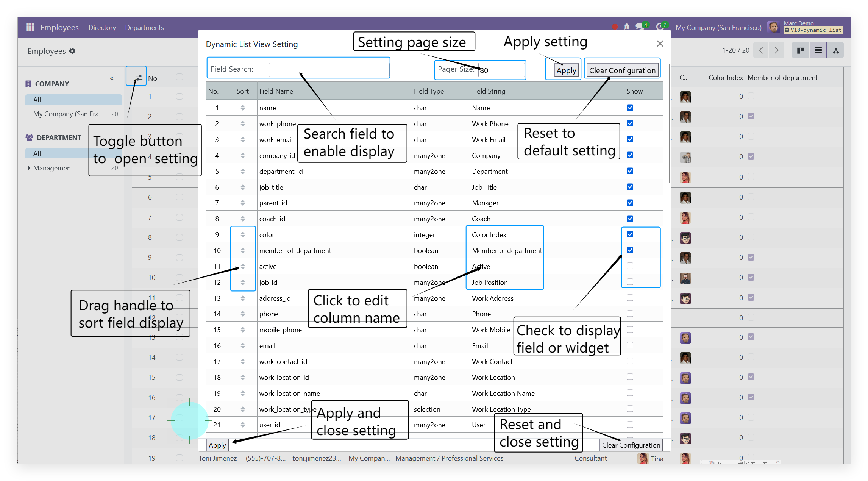Viewport: 868px width, 481px height.
Task: Uncheck Show for the name field
Action: coord(630,108)
